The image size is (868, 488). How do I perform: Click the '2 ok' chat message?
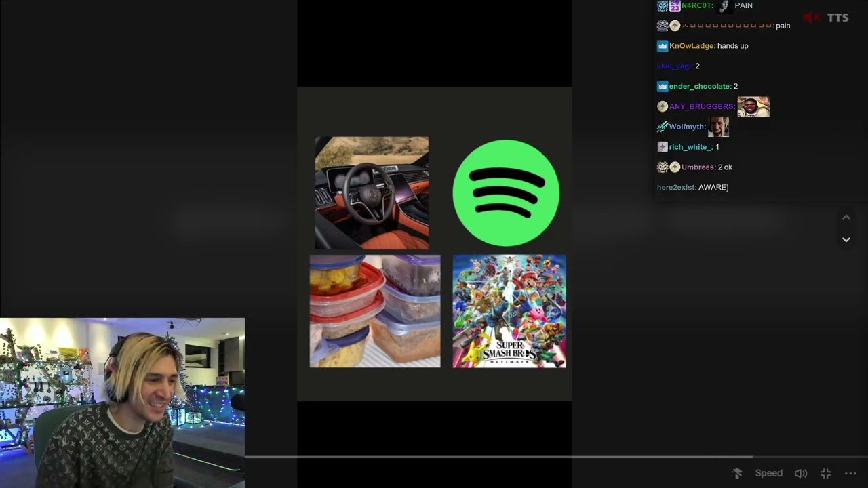(725, 167)
